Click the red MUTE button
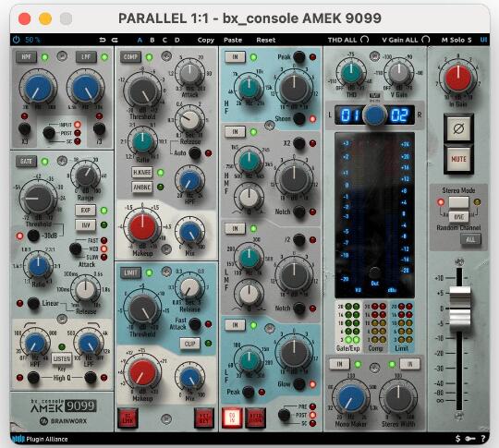 click(458, 159)
